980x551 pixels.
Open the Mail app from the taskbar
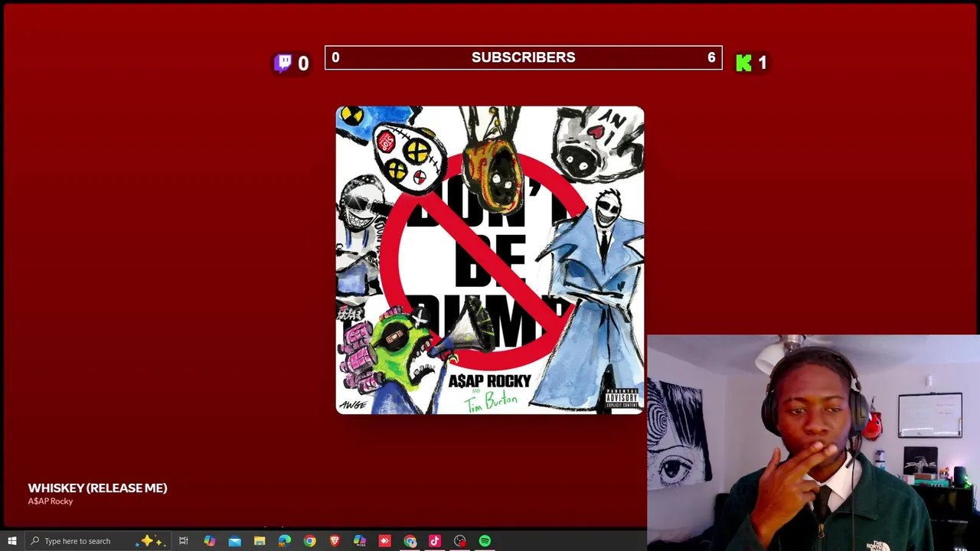click(234, 541)
